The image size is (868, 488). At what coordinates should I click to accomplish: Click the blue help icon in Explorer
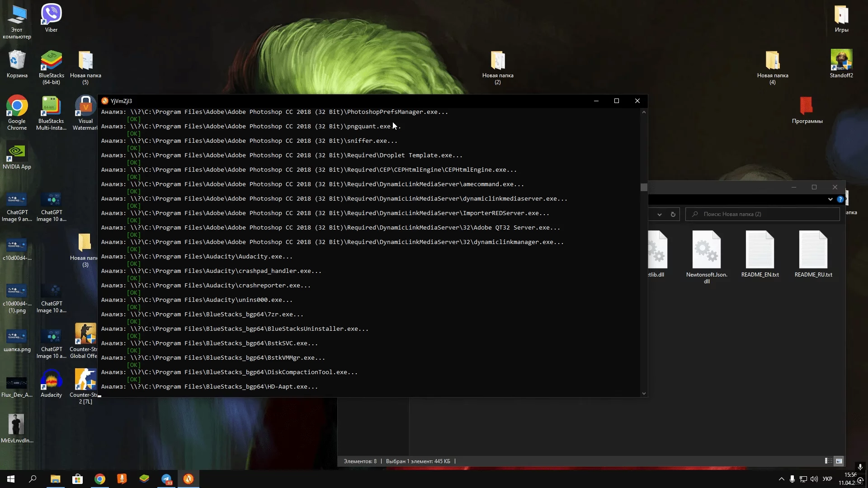pos(840,199)
